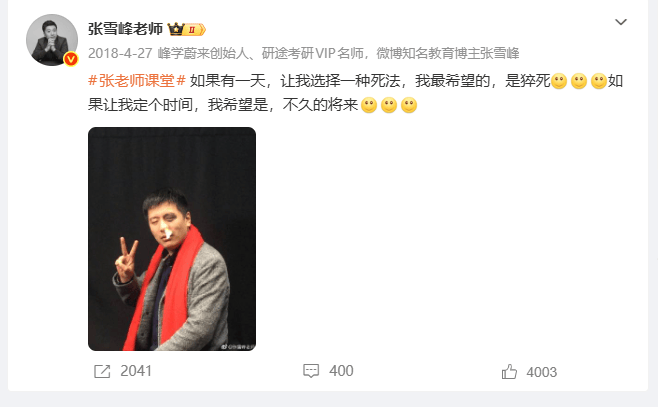Viewport: 658px width, 407px height.
Task: Click the orange verified V badge
Action: click(71, 59)
